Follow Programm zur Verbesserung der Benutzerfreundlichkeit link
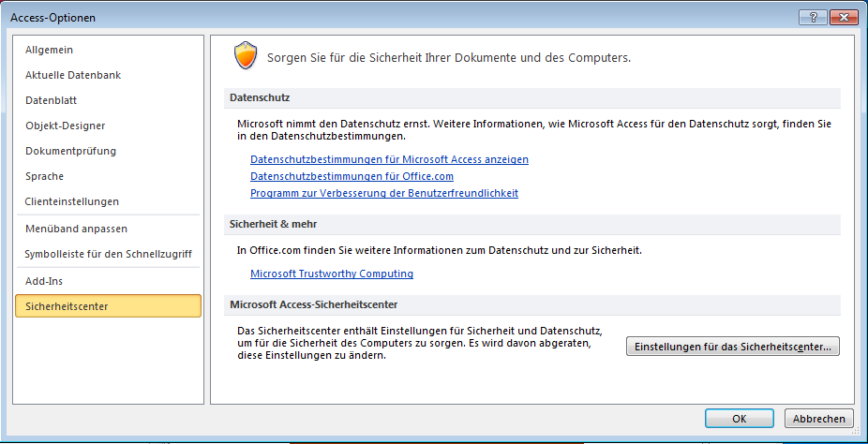The width and height of the screenshot is (868, 444). (384, 194)
